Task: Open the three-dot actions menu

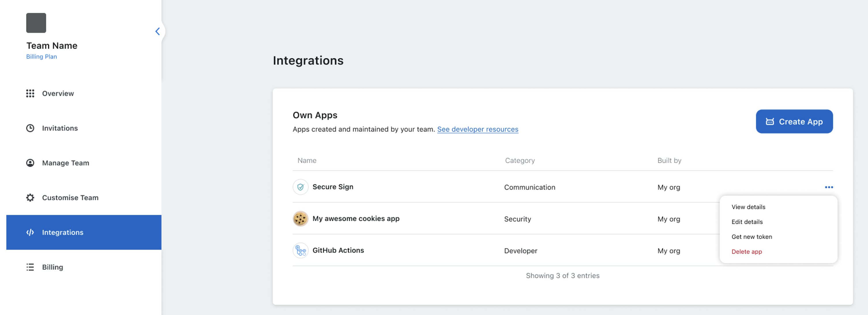Action: (x=829, y=187)
